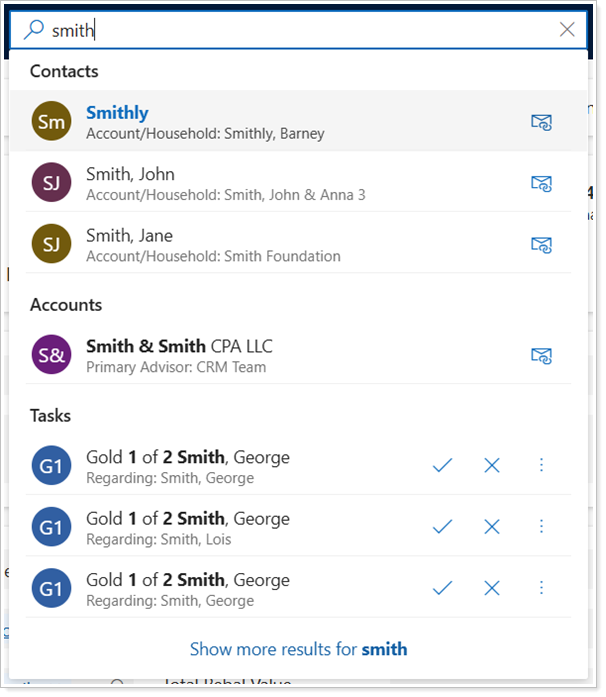The width and height of the screenshot is (606, 697).
Task: Open Smith, Jane of Smith Foundation
Action: (x=130, y=236)
